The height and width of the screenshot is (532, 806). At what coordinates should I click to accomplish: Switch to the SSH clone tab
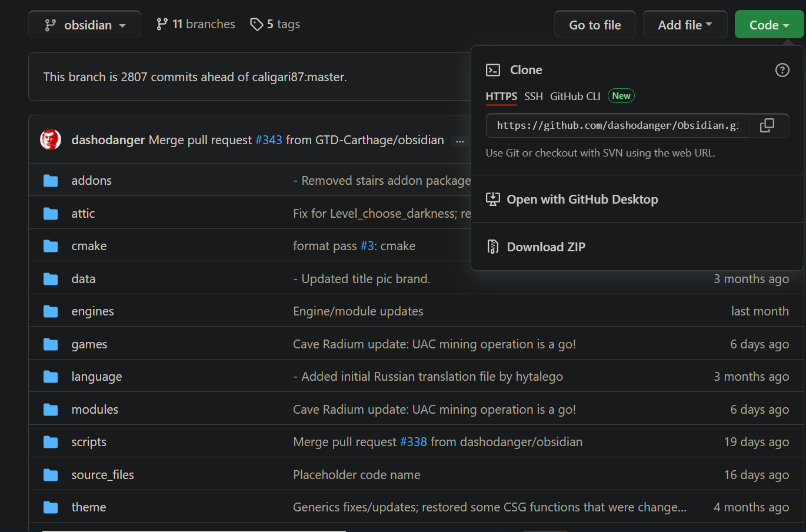tap(533, 96)
